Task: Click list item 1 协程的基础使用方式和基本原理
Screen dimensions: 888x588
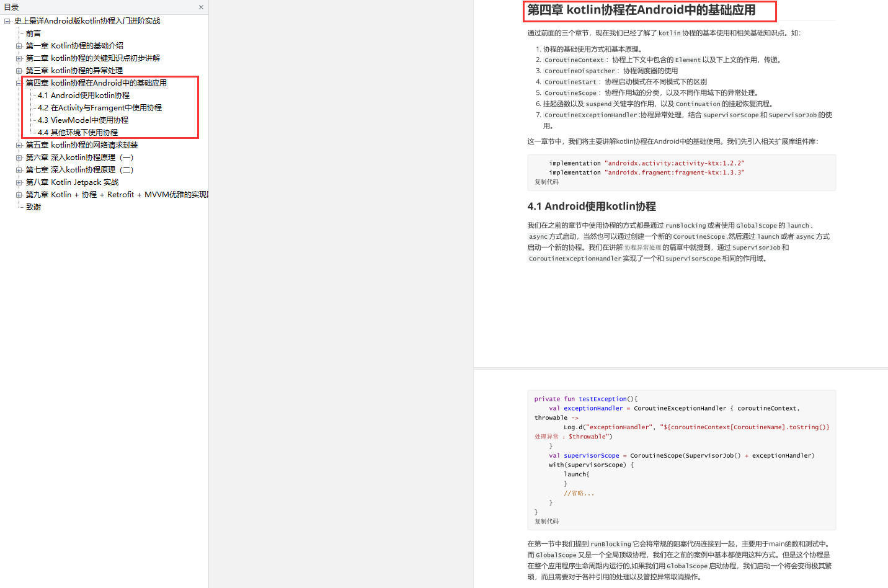Action: [592, 49]
